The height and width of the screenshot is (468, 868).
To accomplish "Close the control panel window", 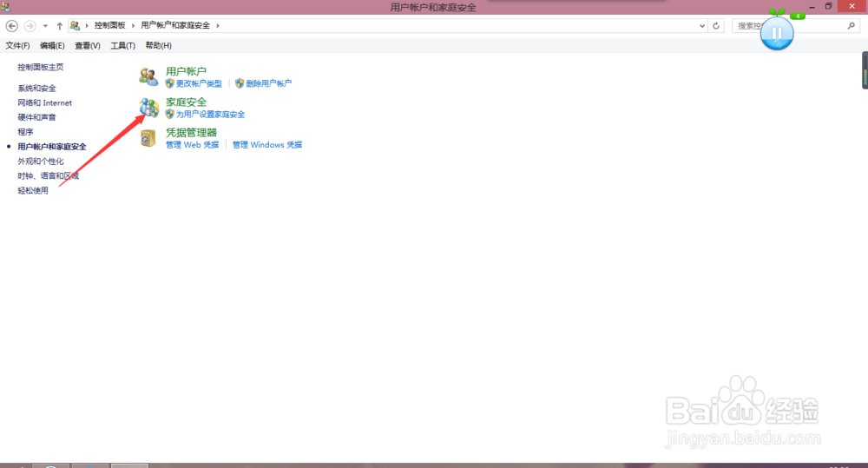I will coord(852,6).
